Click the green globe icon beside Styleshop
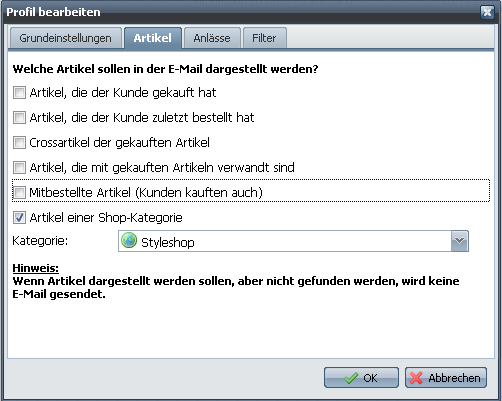The height and width of the screenshot is (401, 502). pyautogui.click(x=129, y=241)
